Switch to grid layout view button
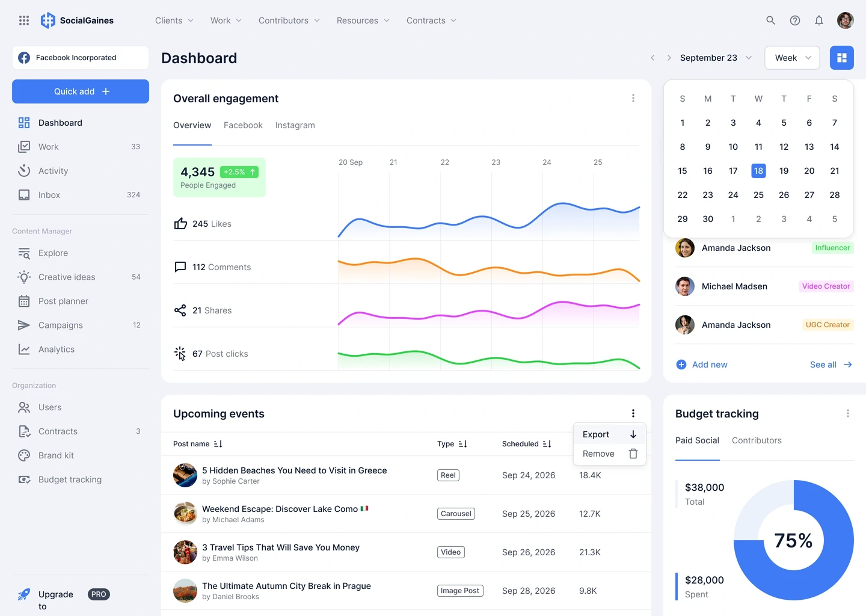This screenshot has height=616, width=866. point(842,58)
